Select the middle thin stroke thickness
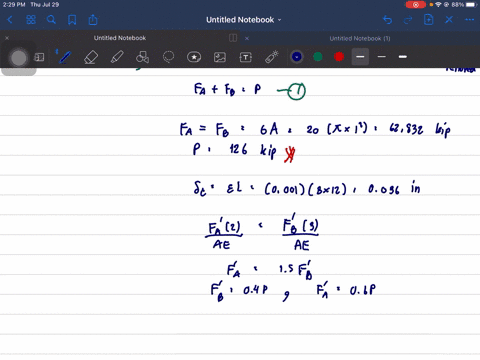 pyautogui.click(x=382, y=57)
